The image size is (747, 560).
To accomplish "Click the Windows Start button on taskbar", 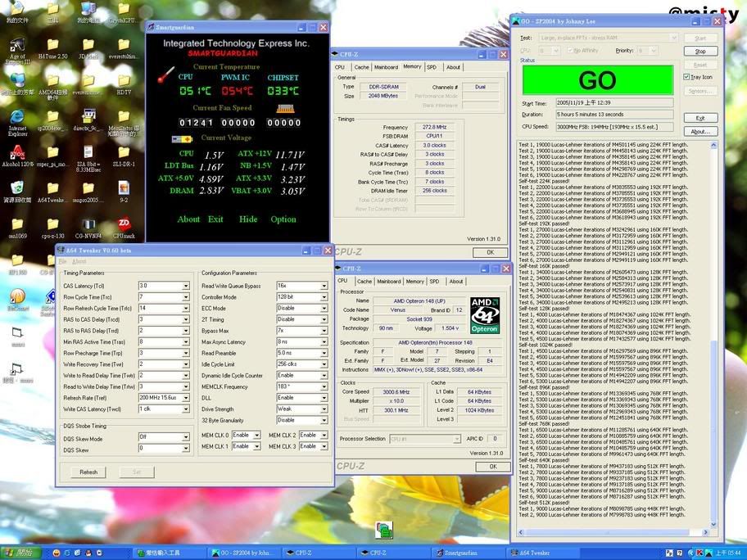I will pos(18,553).
